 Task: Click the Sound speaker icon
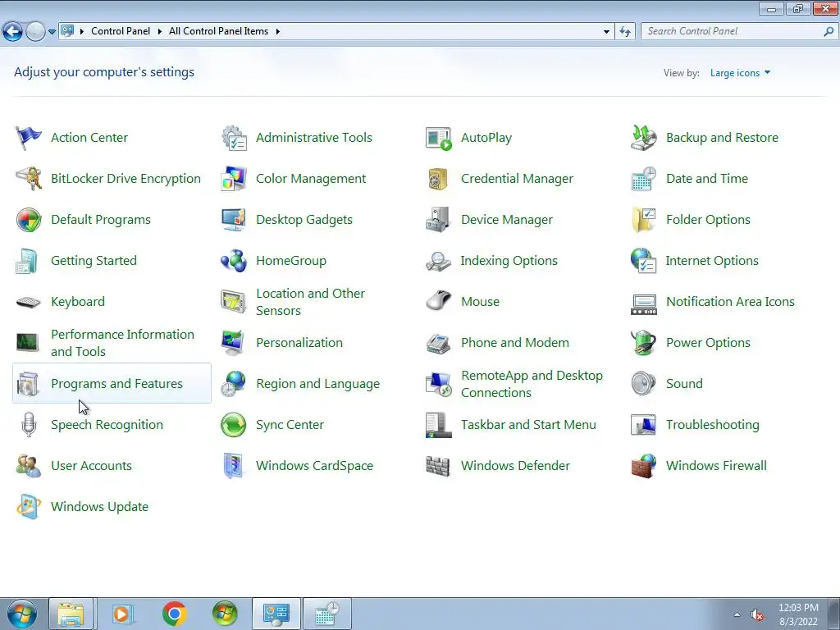[644, 384]
